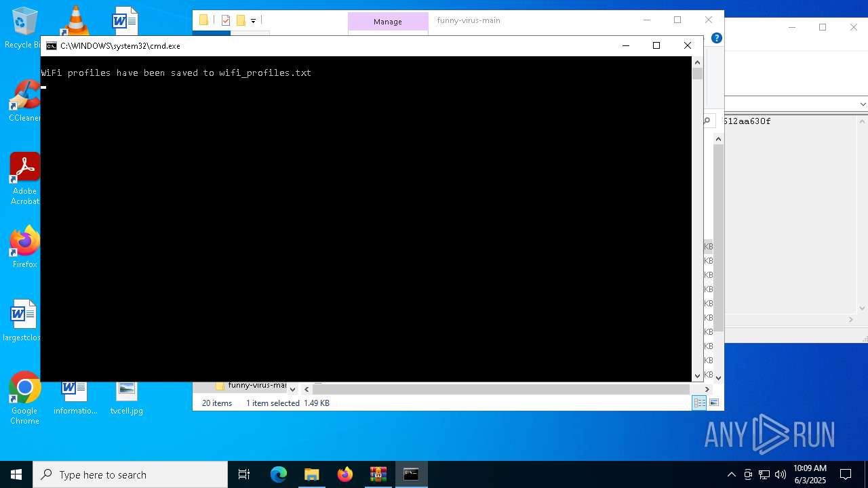Open Adobe Acrobat desktop shortcut
The width and height of the screenshot is (868, 488).
click(x=24, y=178)
